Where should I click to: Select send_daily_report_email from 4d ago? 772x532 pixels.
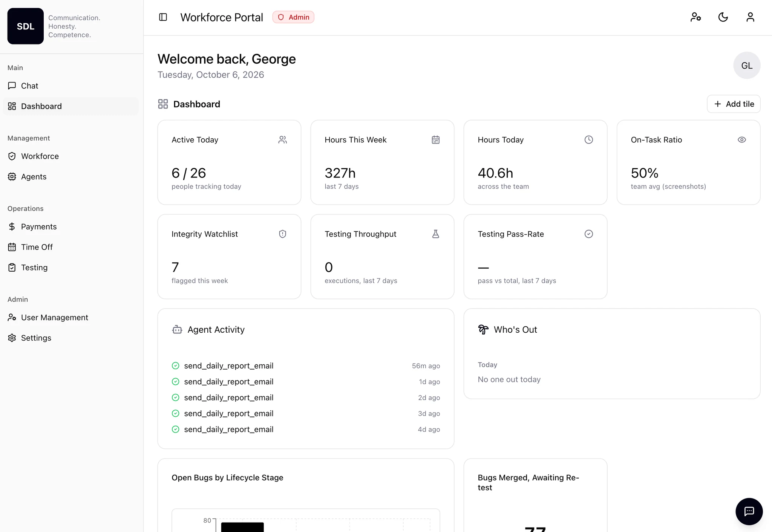pyautogui.click(x=306, y=429)
